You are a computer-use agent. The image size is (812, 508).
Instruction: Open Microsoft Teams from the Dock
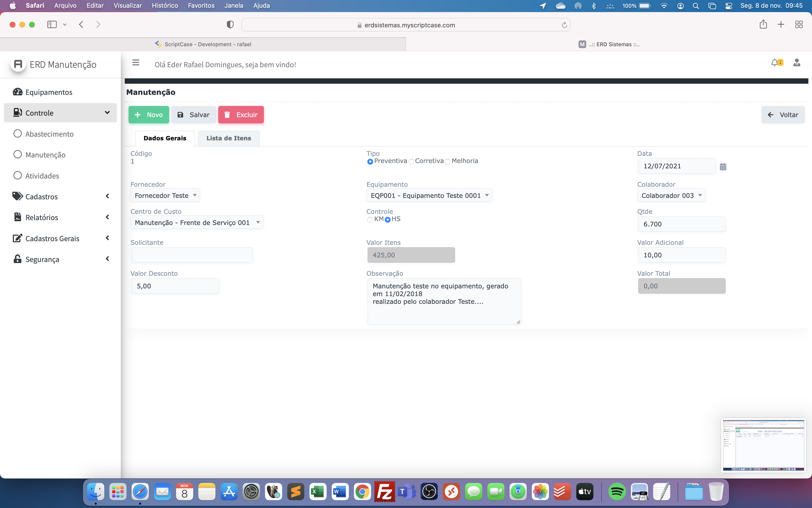(x=407, y=492)
